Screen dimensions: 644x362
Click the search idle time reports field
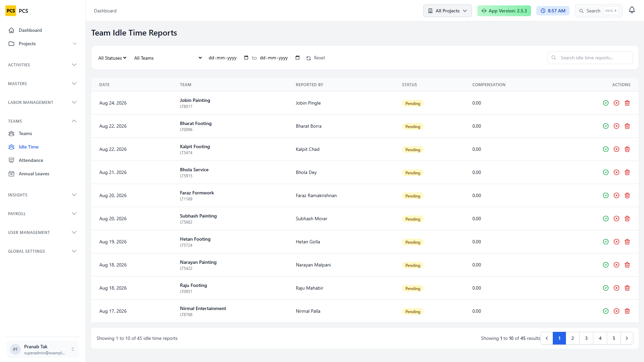tap(590, 58)
